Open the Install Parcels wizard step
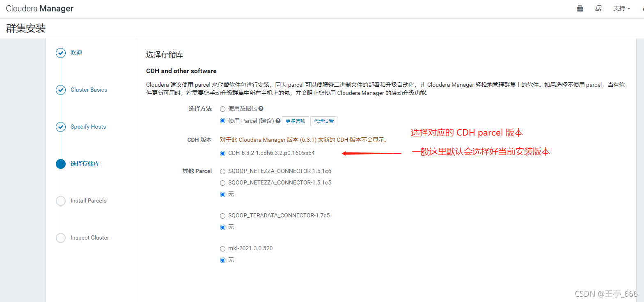The height and width of the screenshot is (302, 644). coord(88,201)
